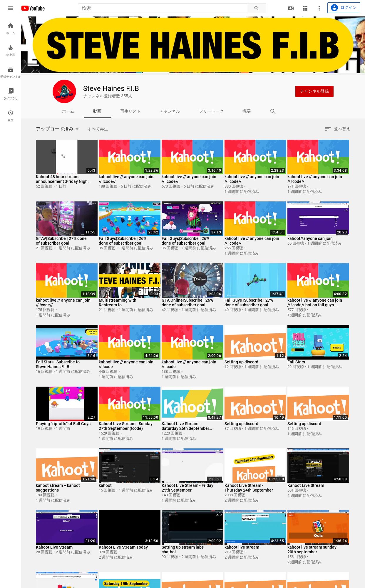Click the YouTube logo

tap(33, 8)
